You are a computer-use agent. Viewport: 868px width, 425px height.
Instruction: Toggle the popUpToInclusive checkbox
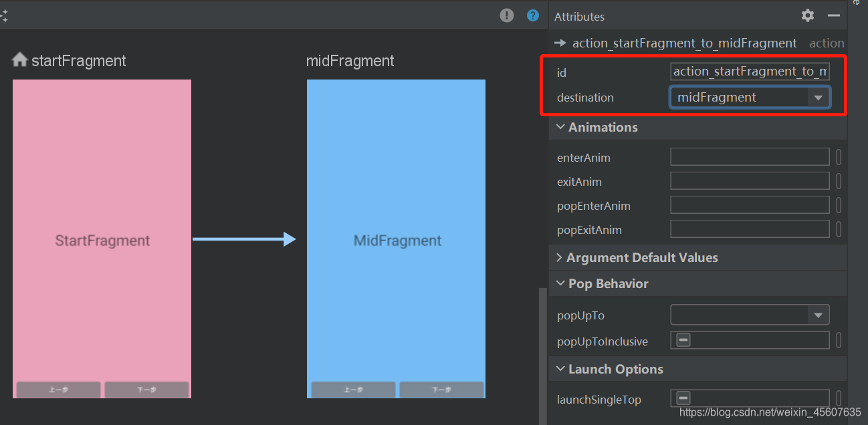[683, 340]
